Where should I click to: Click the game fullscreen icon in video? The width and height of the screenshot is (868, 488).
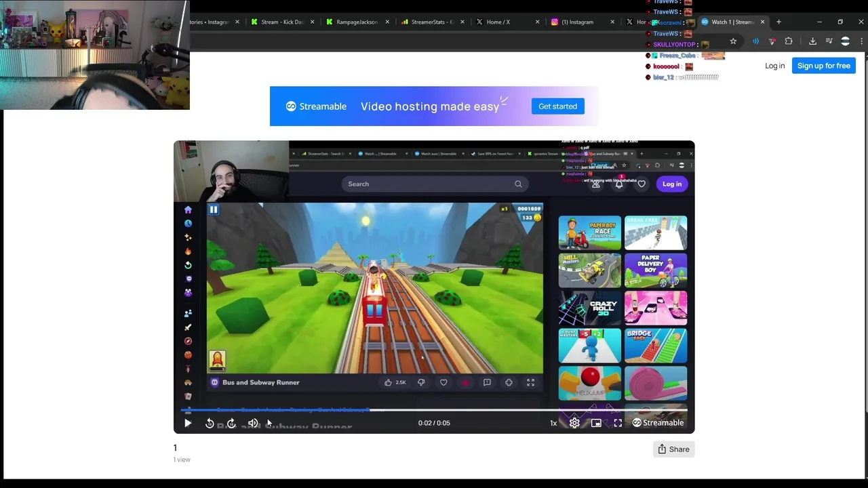pyautogui.click(x=530, y=382)
